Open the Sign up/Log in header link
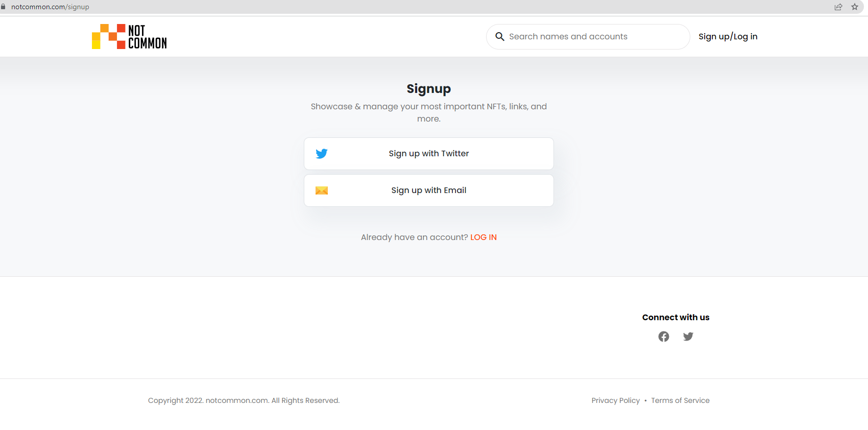The image size is (868, 430). coord(728,37)
